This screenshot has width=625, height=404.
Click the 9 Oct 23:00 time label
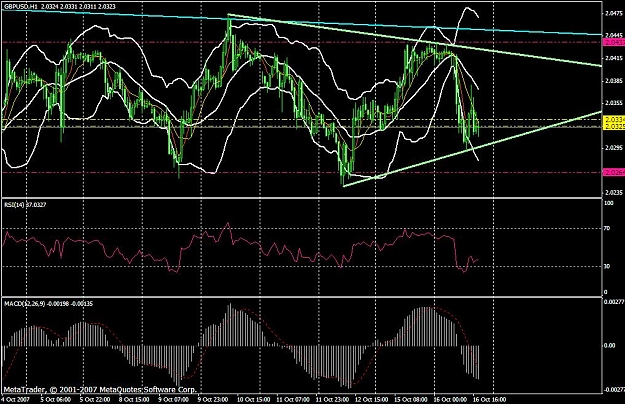tap(213, 399)
